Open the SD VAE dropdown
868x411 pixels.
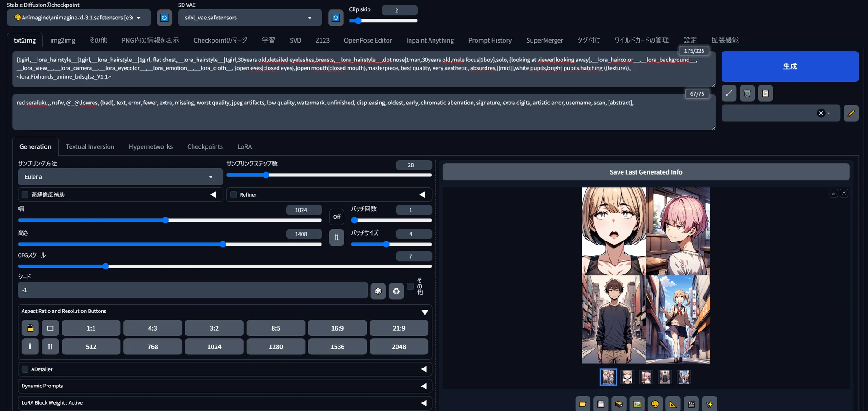(x=250, y=18)
